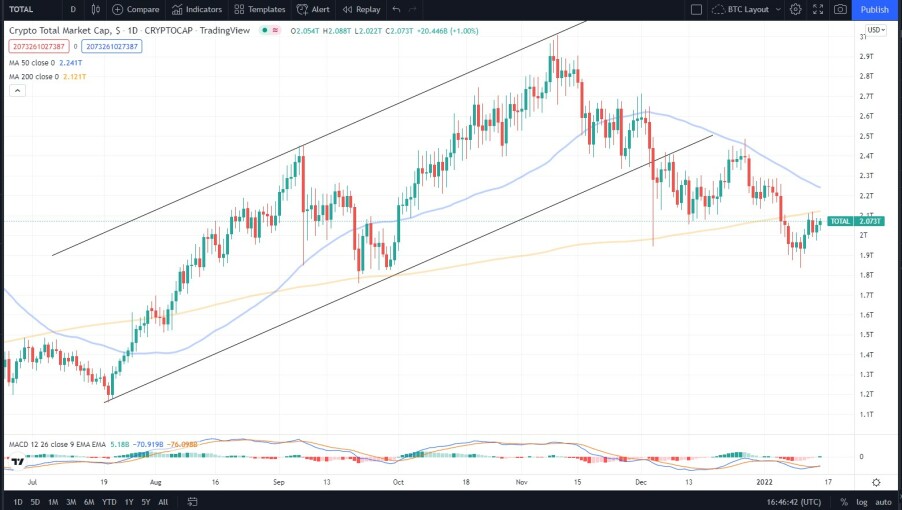Open the candlestick chart style selector

point(94,9)
